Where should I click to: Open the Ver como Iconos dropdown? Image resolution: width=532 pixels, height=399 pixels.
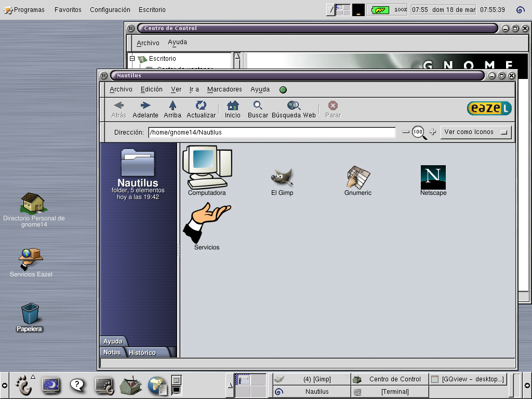[476, 132]
